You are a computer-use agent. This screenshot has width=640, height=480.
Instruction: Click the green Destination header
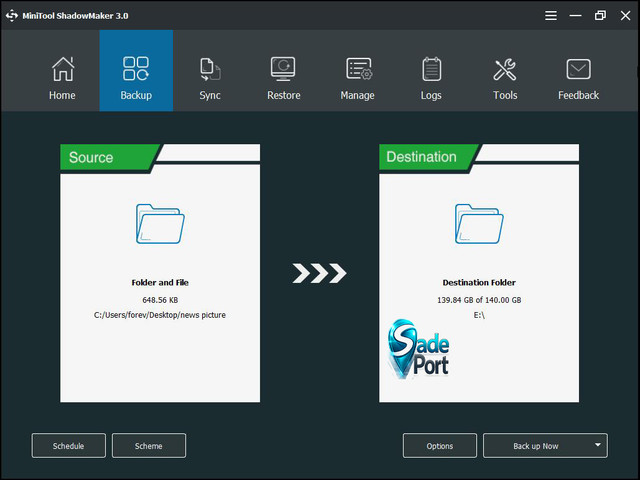coord(427,157)
